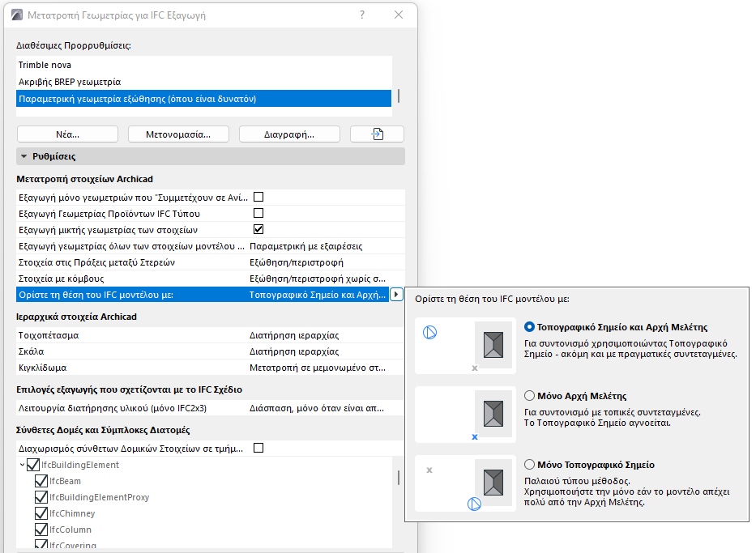Click the presets list scrollbar
756x553 pixels.
(398, 96)
